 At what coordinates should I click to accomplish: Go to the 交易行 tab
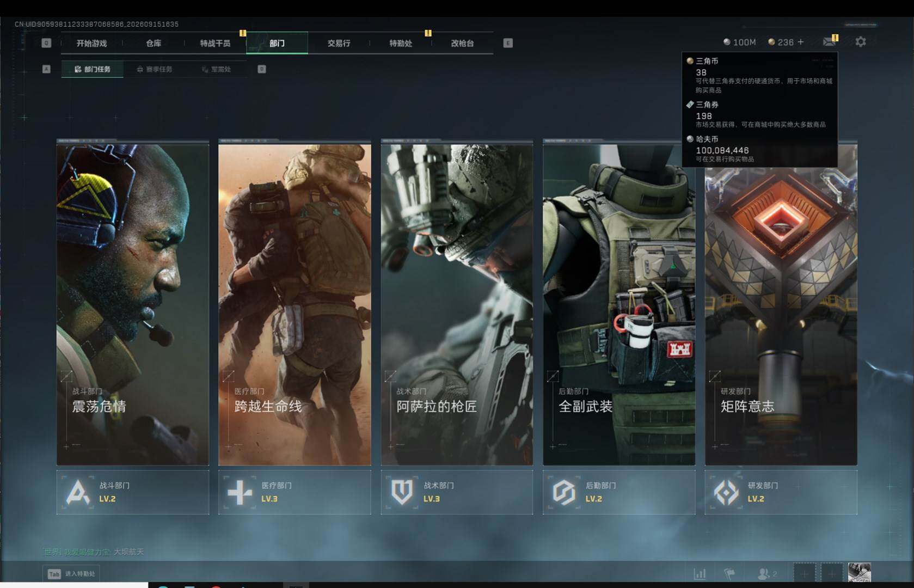(x=339, y=43)
